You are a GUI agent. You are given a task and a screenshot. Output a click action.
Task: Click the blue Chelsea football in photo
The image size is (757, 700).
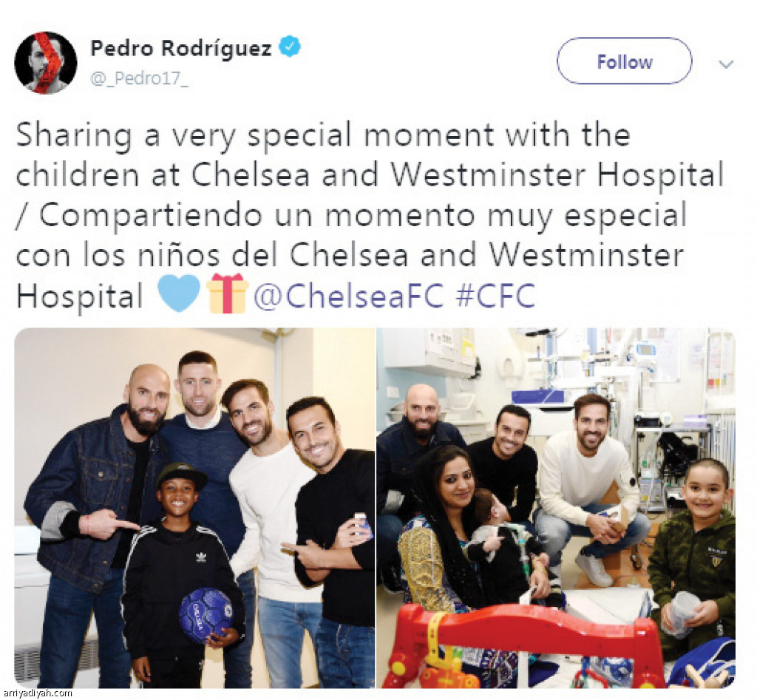[207, 615]
